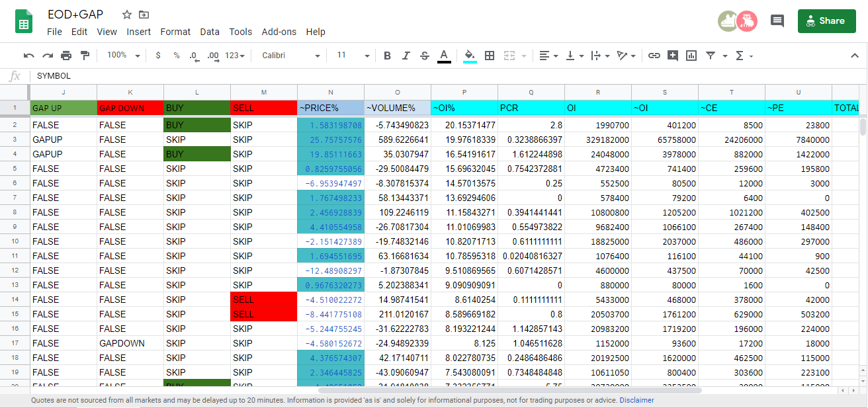The height and width of the screenshot is (408, 868).
Task: Open horizontal align options
Action: (x=548, y=56)
